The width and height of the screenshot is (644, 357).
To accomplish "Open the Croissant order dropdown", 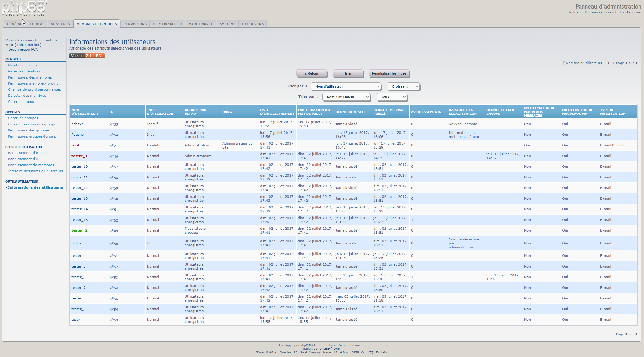I will pos(404,86).
